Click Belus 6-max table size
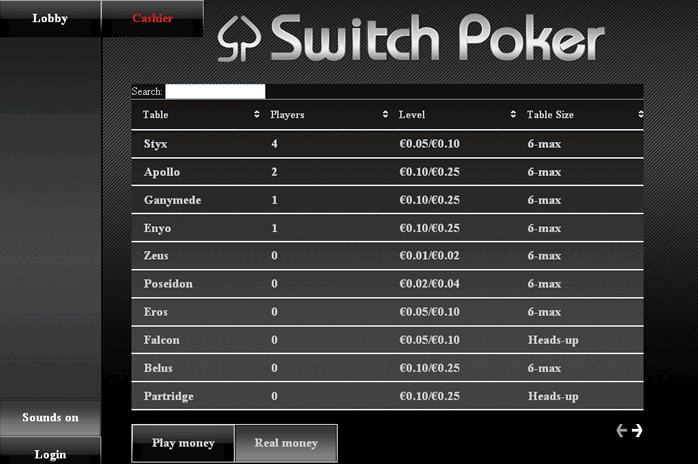 pyautogui.click(x=544, y=368)
